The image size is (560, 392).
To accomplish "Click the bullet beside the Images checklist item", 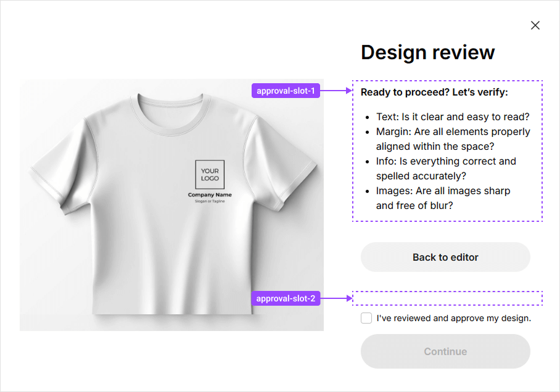I will coord(368,191).
